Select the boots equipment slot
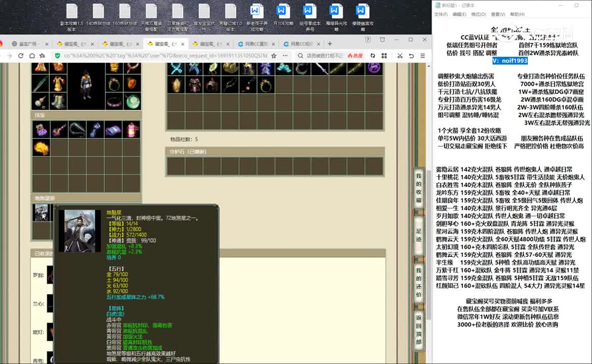592x364 pixels. coord(58,101)
